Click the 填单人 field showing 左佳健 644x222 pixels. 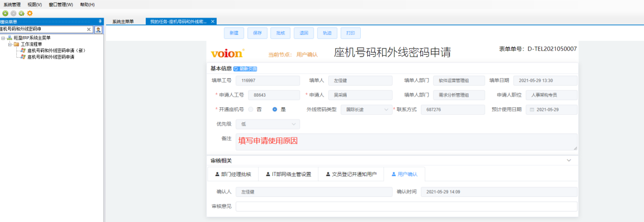[x=360, y=81]
